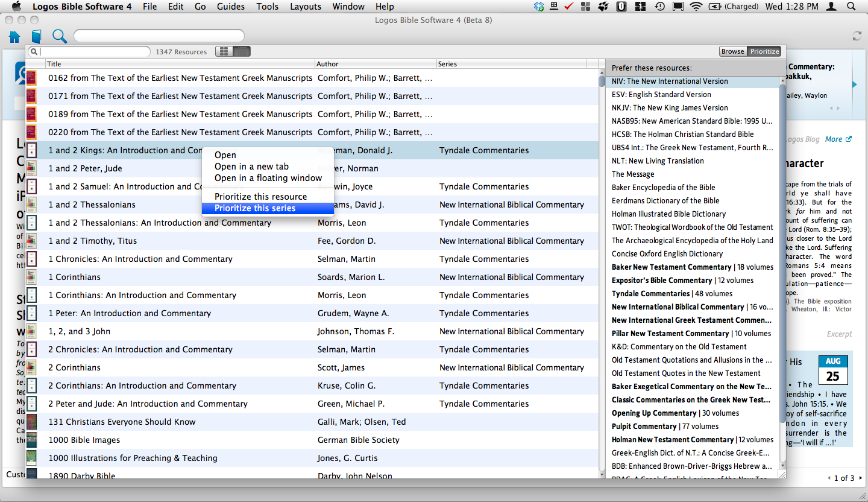Select 1, 2, and 3 John row
Screen dimensions: 868x502
point(312,331)
